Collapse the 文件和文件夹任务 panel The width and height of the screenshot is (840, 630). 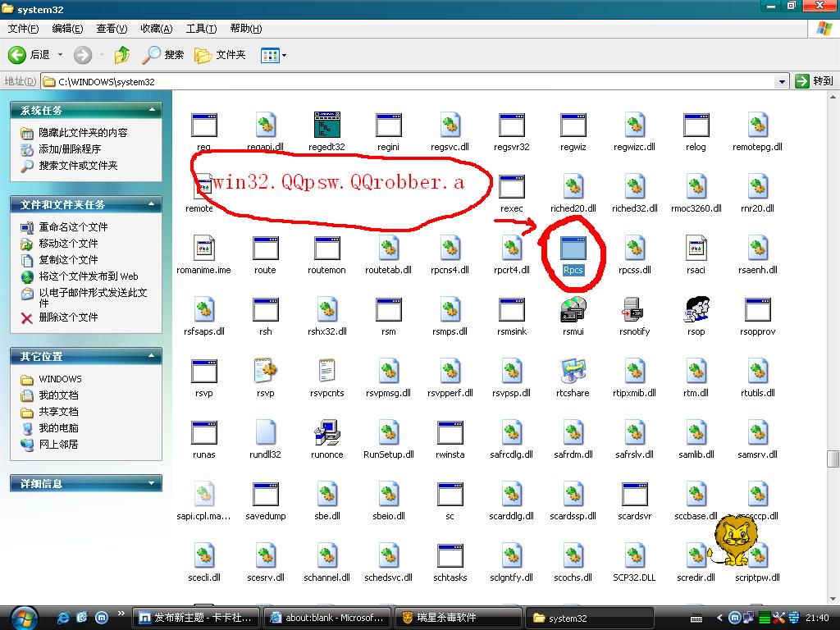click(152, 204)
